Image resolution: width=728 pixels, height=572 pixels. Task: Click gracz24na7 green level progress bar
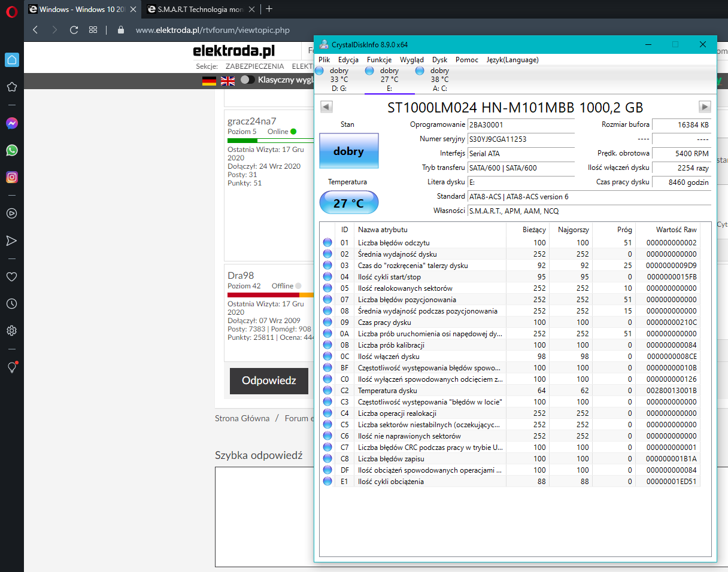pyautogui.click(x=271, y=140)
